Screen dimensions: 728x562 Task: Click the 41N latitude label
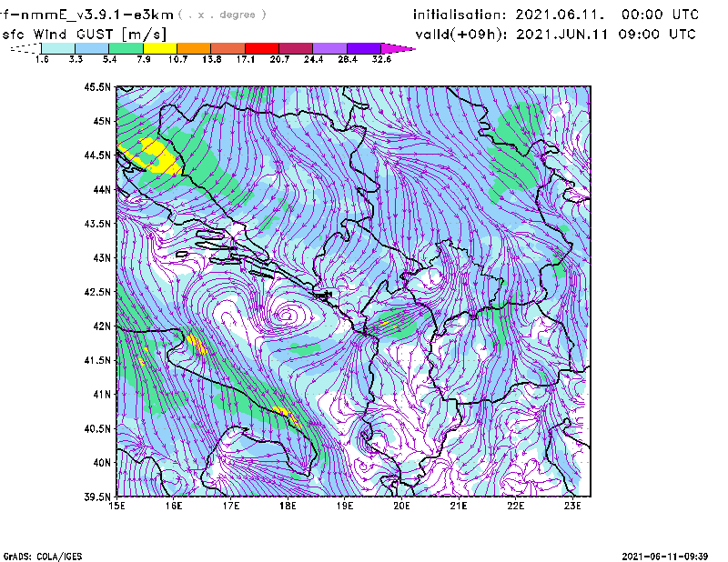[x=102, y=394]
